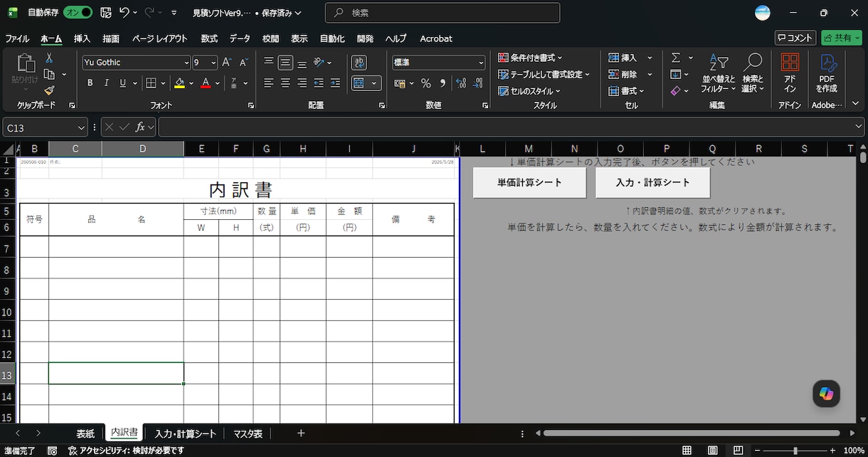The height and width of the screenshot is (457, 868).
Task: Open the font size dropdown
Action: [213, 63]
